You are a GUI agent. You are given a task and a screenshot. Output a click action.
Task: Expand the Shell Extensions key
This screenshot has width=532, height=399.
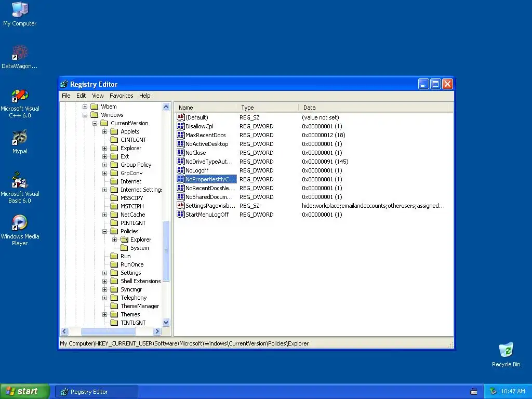coord(104,281)
